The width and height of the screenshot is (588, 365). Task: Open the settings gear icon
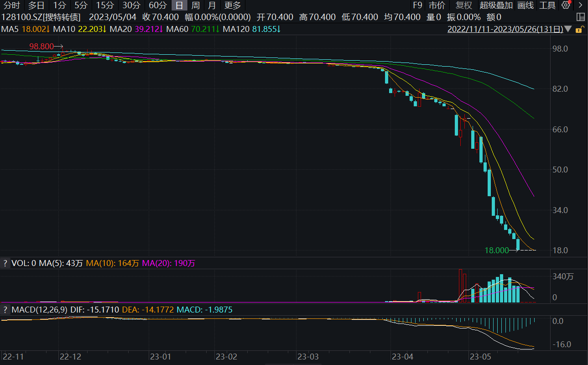pos(566,5)
